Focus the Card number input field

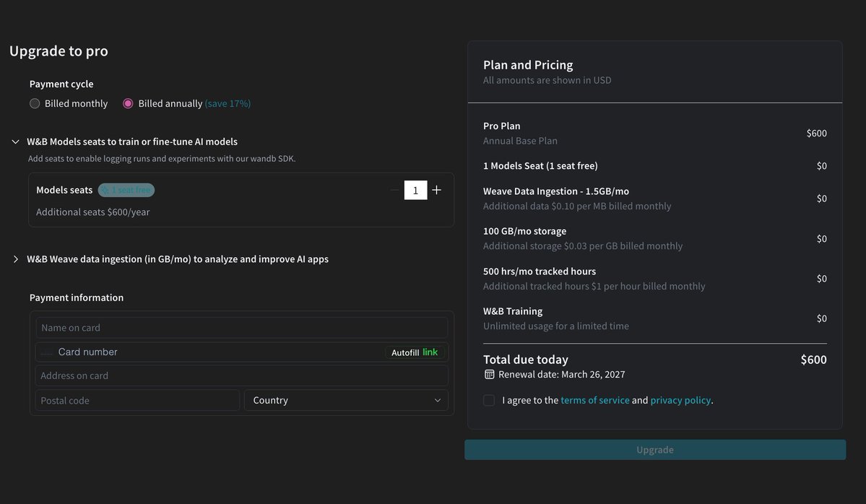(217, 352)
